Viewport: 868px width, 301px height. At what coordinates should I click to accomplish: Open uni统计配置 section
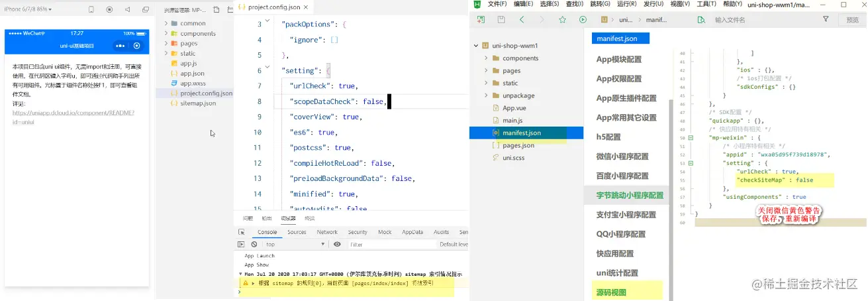[617, 272]
